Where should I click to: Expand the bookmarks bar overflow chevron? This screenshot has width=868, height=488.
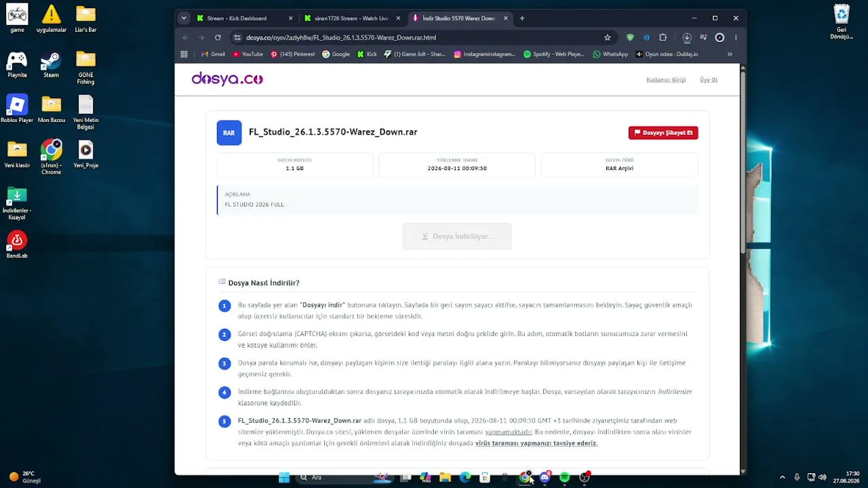pyautogui.click(x=730, y=54)
